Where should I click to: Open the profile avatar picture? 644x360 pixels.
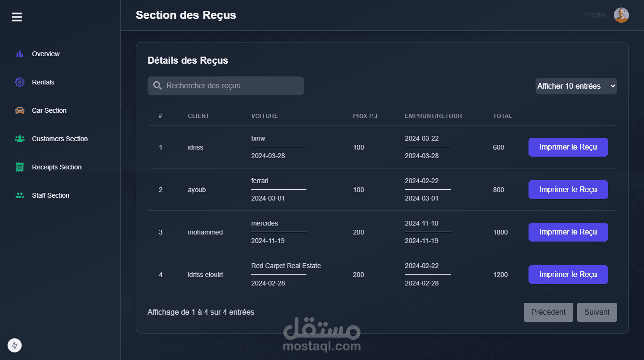tap(621, 15)
